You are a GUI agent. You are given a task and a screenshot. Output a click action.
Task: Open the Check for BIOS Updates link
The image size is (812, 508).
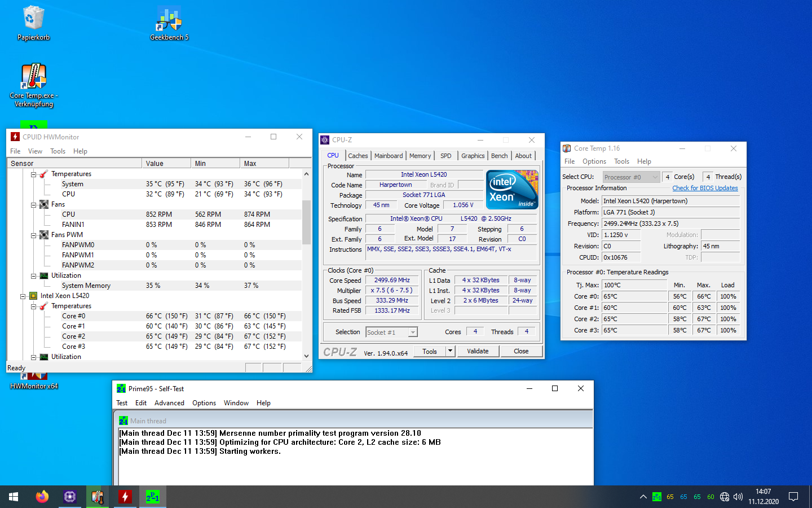(x=705, y=188)
